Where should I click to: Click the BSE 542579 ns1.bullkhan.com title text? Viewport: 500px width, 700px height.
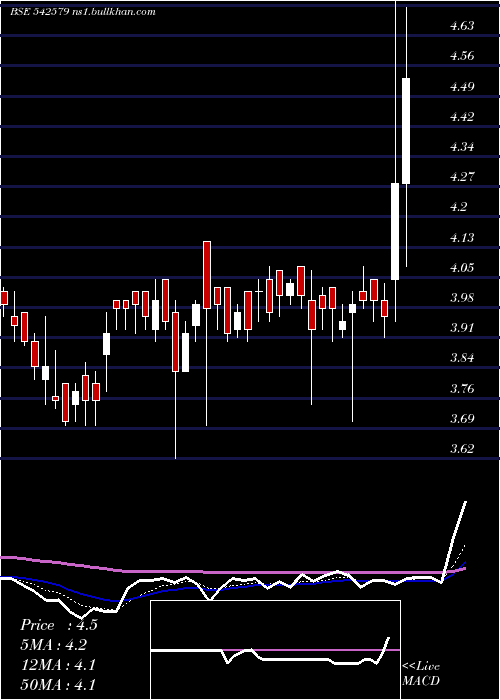[x=83, y=12]
